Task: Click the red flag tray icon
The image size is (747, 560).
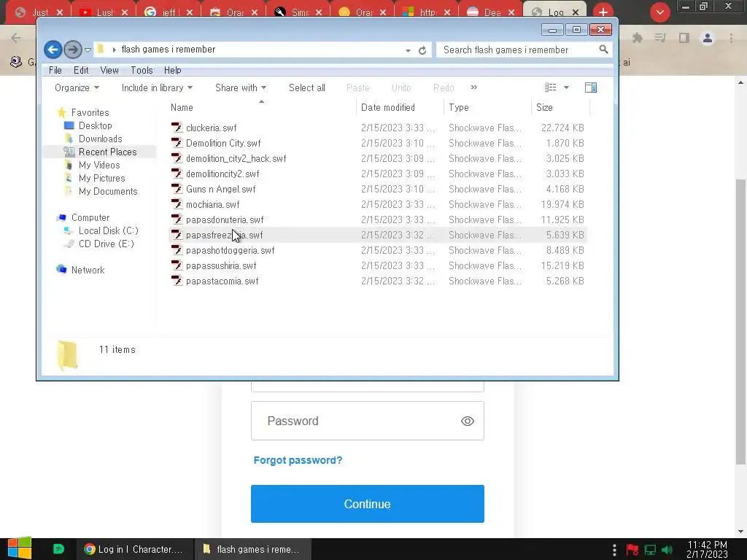Action: point(632,550)
